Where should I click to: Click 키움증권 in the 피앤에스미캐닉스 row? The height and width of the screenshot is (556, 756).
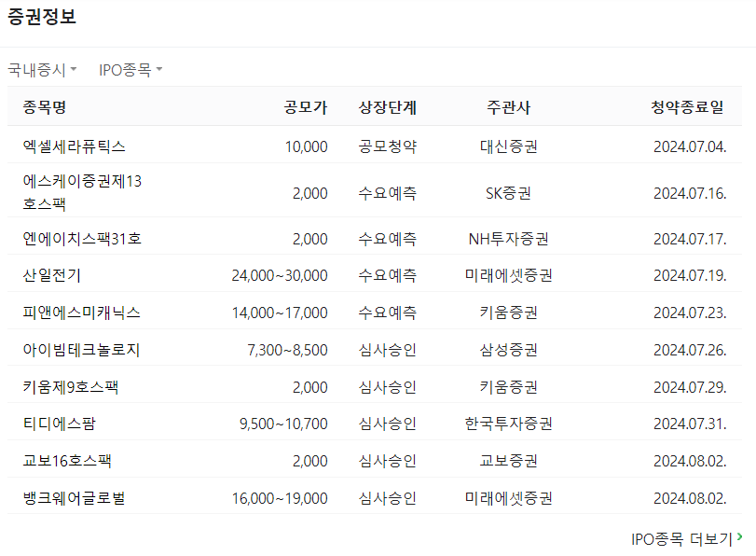[508, 313]
